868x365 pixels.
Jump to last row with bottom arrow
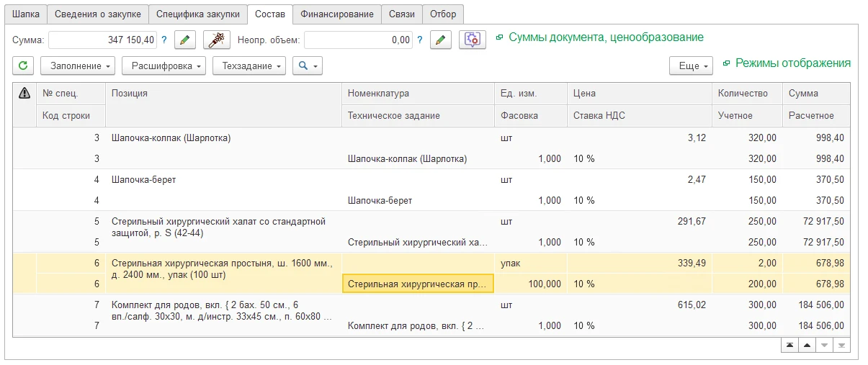click(x=842, y=345)
